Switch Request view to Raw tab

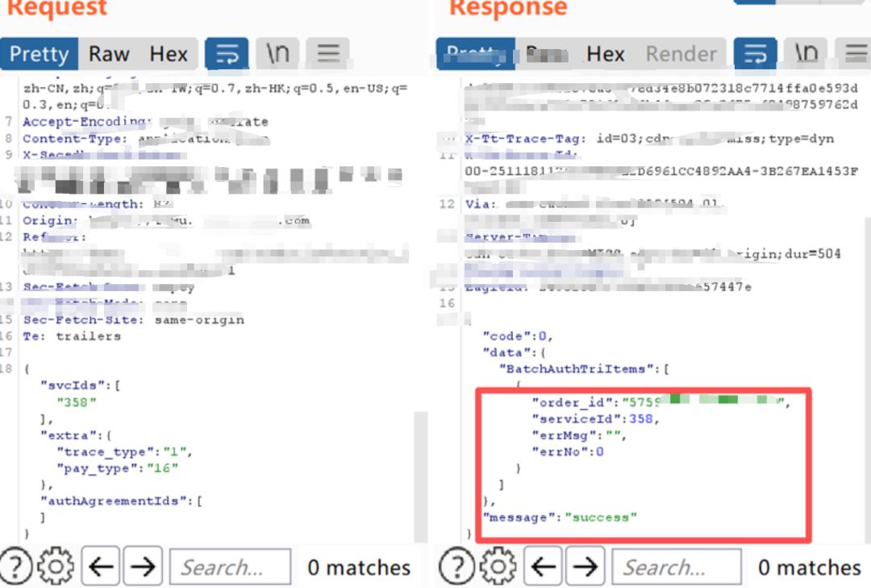coord(109,55)
